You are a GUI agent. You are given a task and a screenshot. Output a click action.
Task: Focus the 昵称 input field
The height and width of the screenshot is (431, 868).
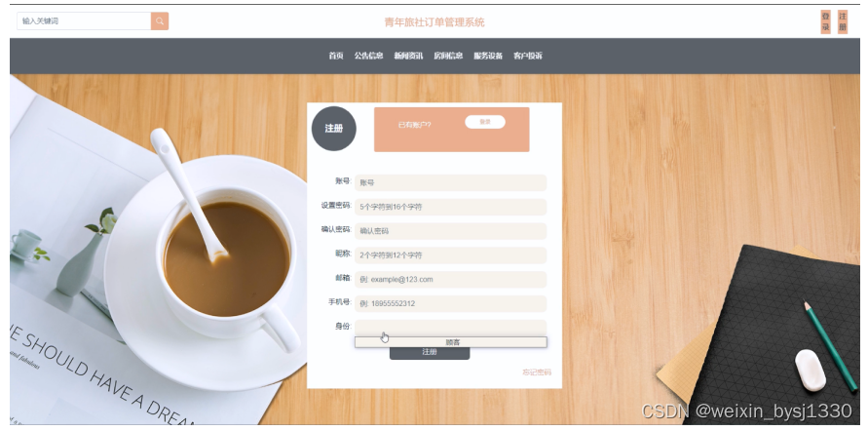(x=451, y=255)
